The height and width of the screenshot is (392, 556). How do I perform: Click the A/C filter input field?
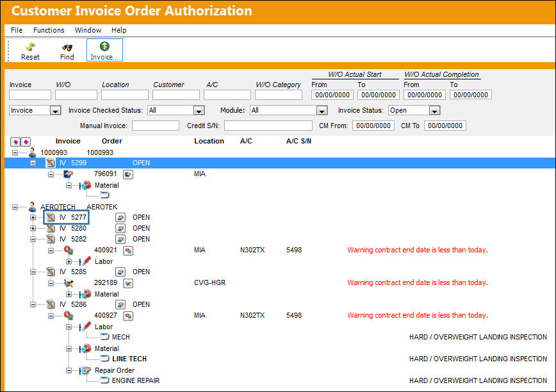click(x=227, y=95)
